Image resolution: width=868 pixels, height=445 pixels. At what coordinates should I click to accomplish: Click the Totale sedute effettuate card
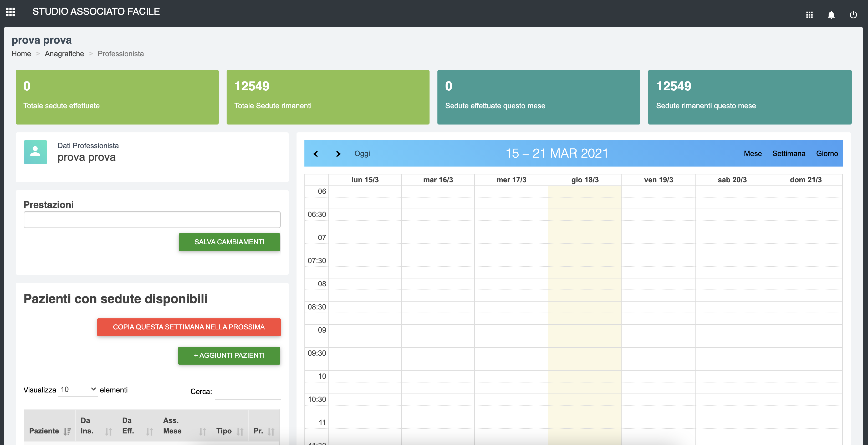(x=117, y=97)
